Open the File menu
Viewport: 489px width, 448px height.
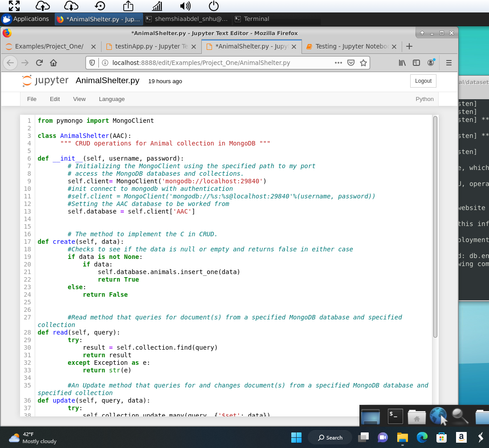32,99
